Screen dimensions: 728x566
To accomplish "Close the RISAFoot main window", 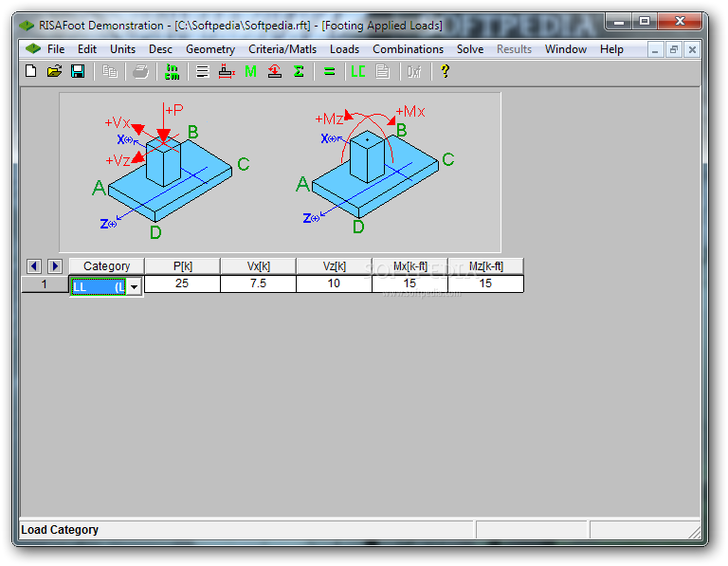I will click(x=680, y=21).
